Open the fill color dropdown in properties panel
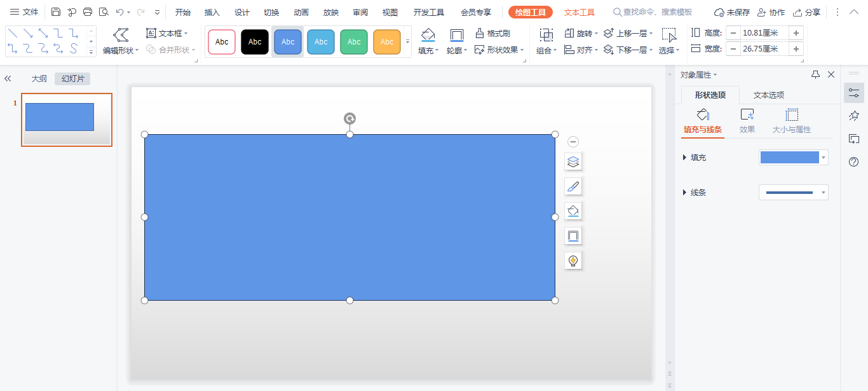Screen dimensions: 868x391 (824, 157)
